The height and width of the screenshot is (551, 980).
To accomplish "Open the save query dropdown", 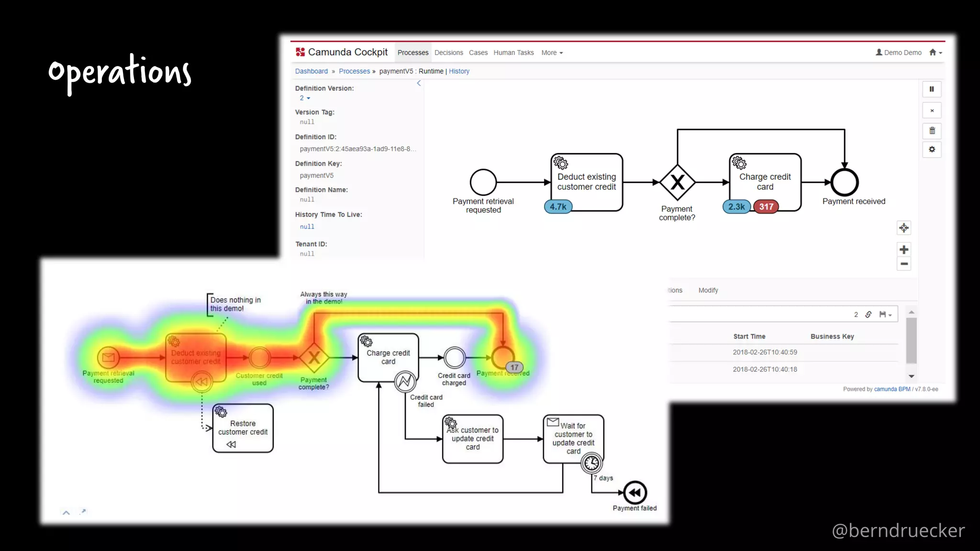I will 885,314.
